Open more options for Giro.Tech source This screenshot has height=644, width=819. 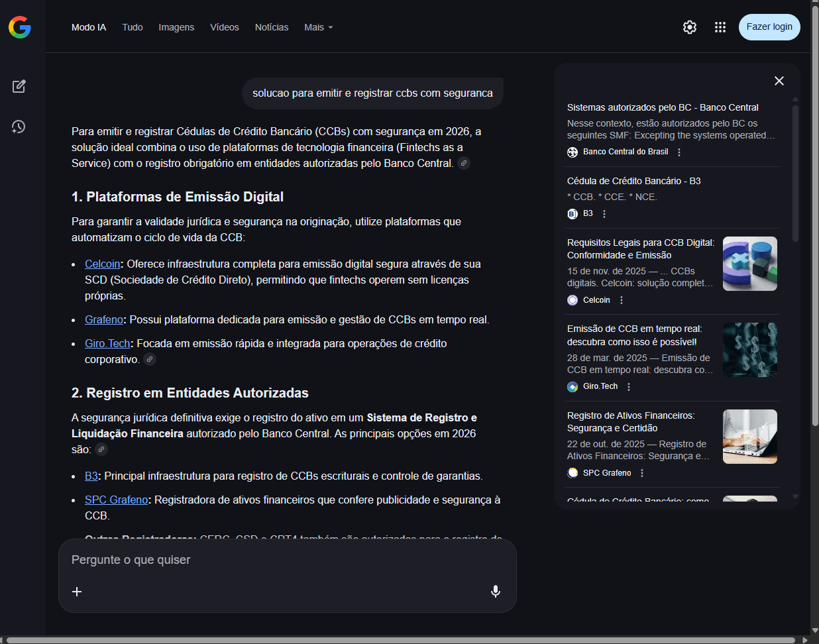coord(629,387)
